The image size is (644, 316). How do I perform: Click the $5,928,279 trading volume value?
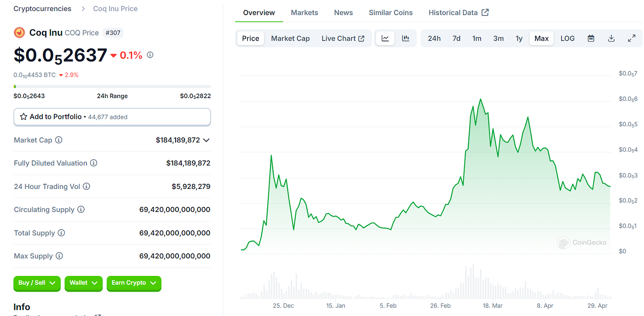pyautogui.click(x=191, y=187)
